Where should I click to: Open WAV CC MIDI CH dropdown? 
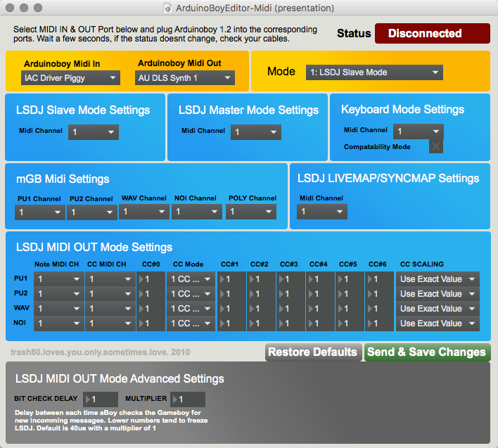110,309
